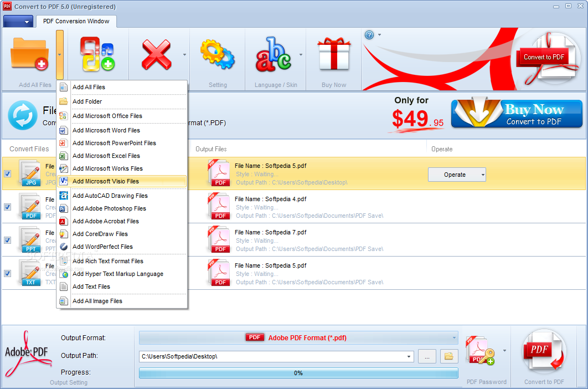Click the PPT file type icon in third row
This screenshot has height=389, width=588.
(31, 240)
